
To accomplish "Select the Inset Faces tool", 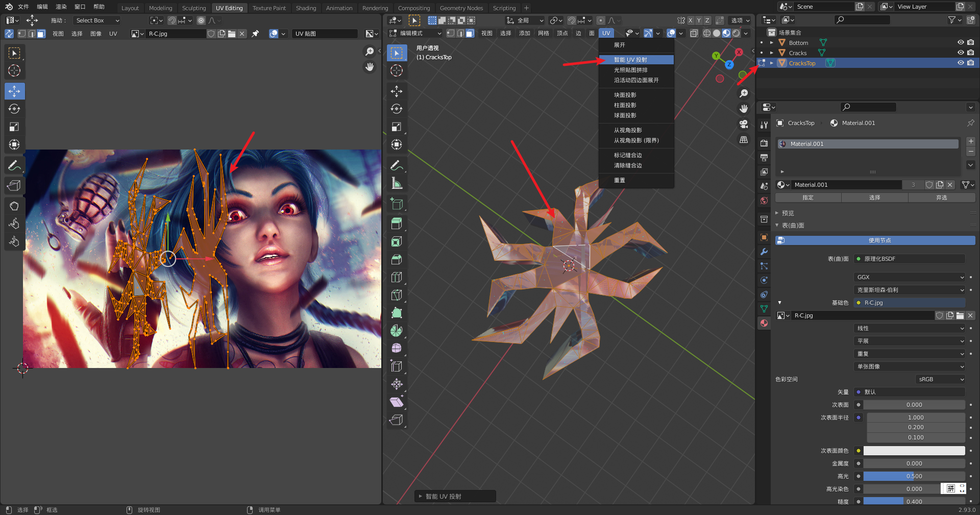I will [397, 241].
